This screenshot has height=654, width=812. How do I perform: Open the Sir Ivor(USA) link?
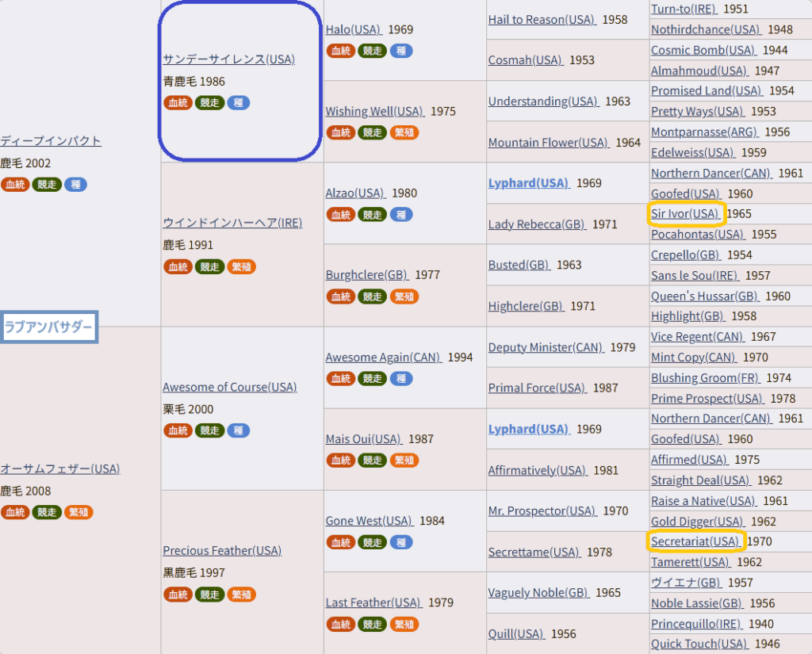click(x=686, y=214)
